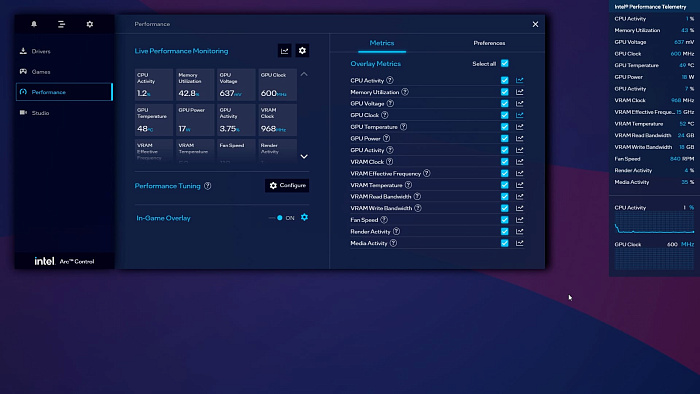The width and height of the screenshot is (700, 394).
Task: Open the settings gear in sidebar header
Action: click(90, 24)
